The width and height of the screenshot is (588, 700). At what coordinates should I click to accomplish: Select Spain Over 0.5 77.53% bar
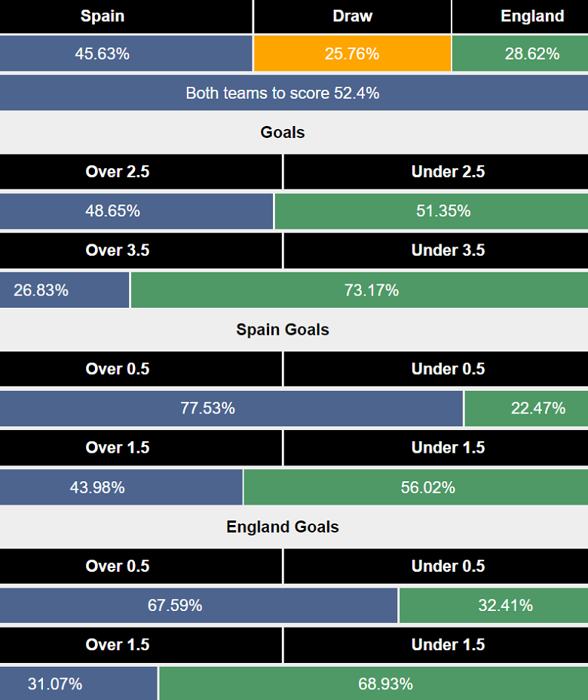pyautogui.click(x=231, y=408)
